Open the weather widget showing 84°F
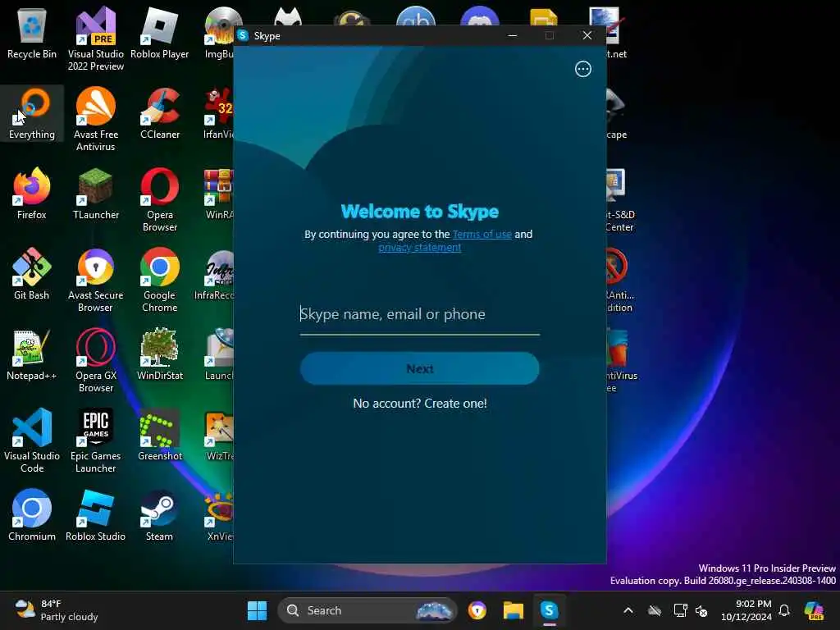The height and width of the screenshot is (630, 840). point(57,610)
